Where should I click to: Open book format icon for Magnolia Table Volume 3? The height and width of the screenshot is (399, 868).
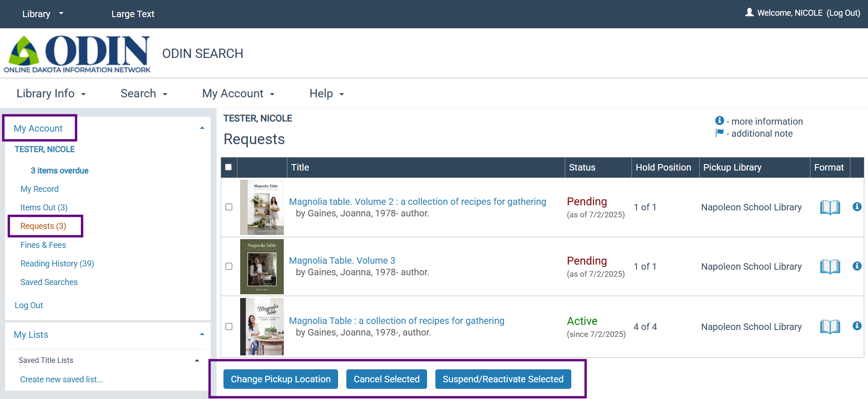[x=830, y=266]
